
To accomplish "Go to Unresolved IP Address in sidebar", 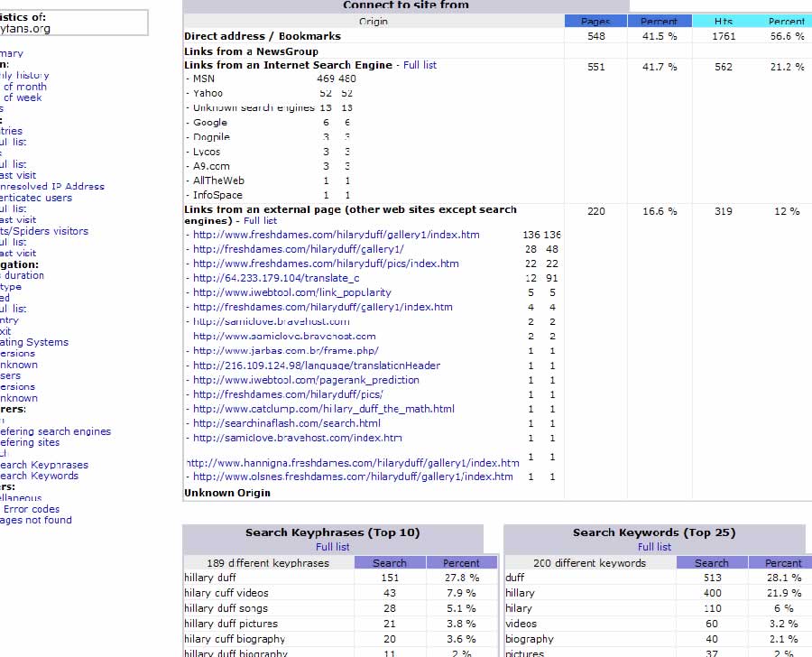I will 51,187.
